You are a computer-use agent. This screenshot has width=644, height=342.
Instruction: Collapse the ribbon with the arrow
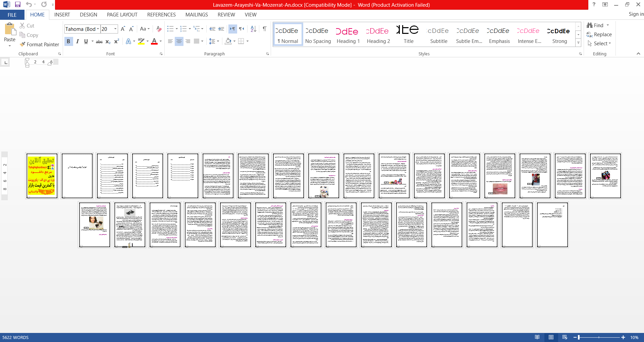tap(638, 54)
